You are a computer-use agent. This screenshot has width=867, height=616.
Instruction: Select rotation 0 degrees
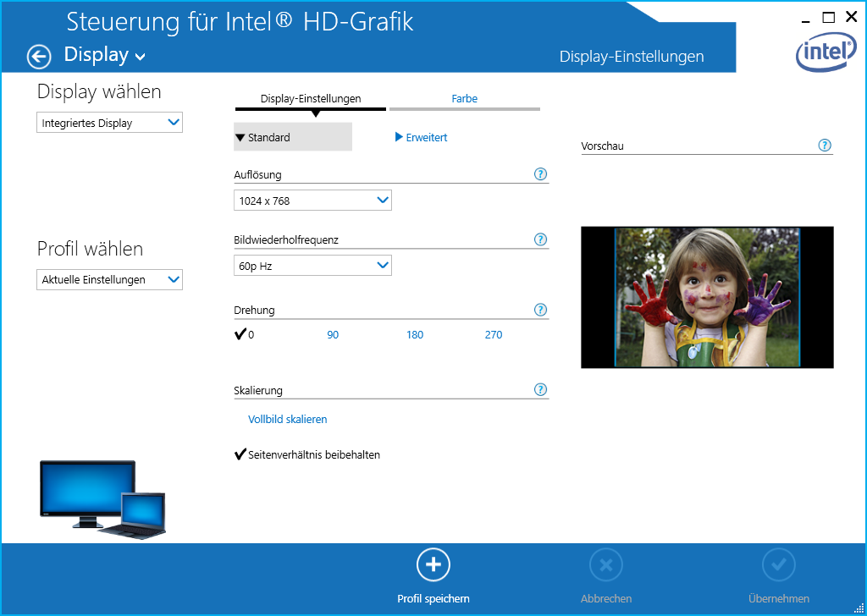(x=245, y=334)
